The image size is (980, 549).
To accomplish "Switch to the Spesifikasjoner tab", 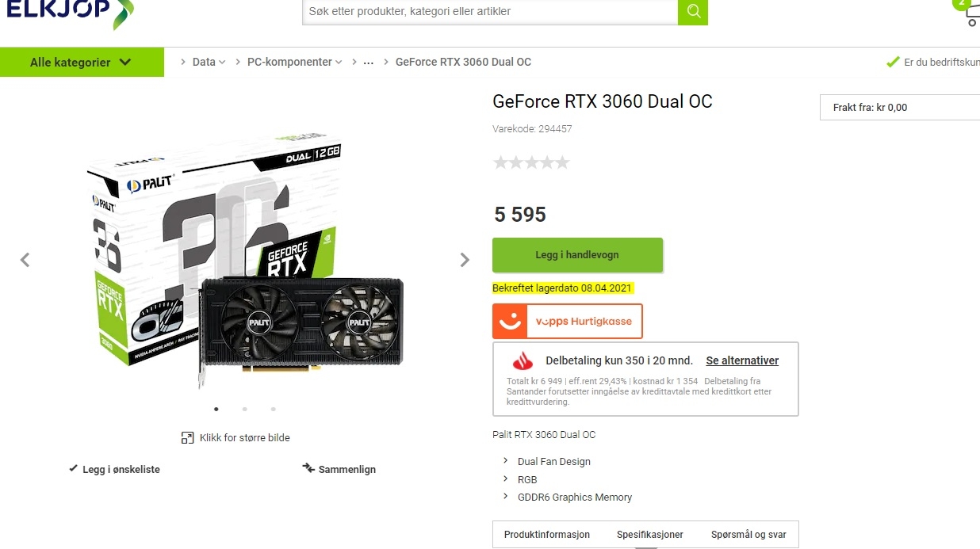I will click(650, 535).
